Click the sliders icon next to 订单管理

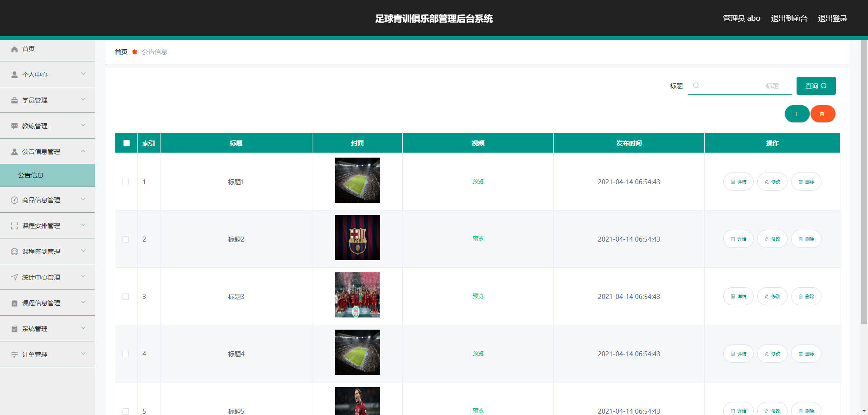14,354
